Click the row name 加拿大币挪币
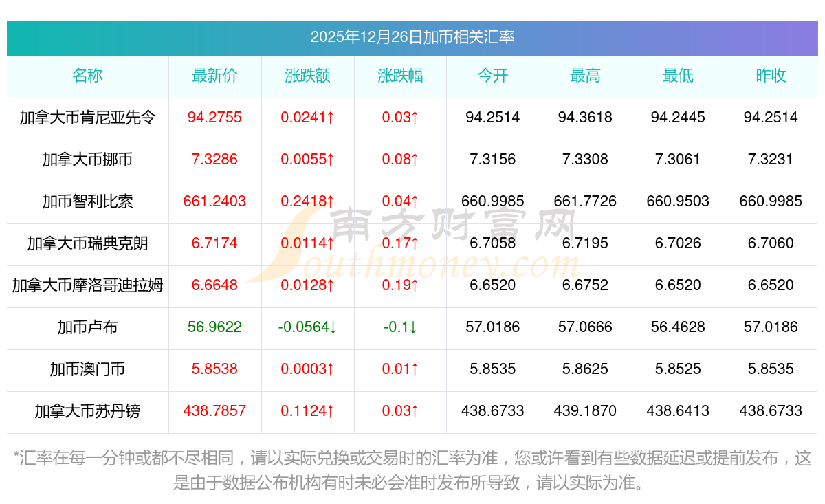This screenshot has width=825, height=504. 87,160
